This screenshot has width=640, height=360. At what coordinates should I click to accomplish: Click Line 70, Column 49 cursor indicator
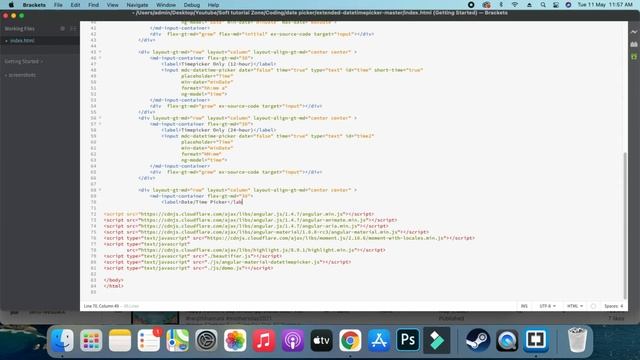tap(101, 306)
